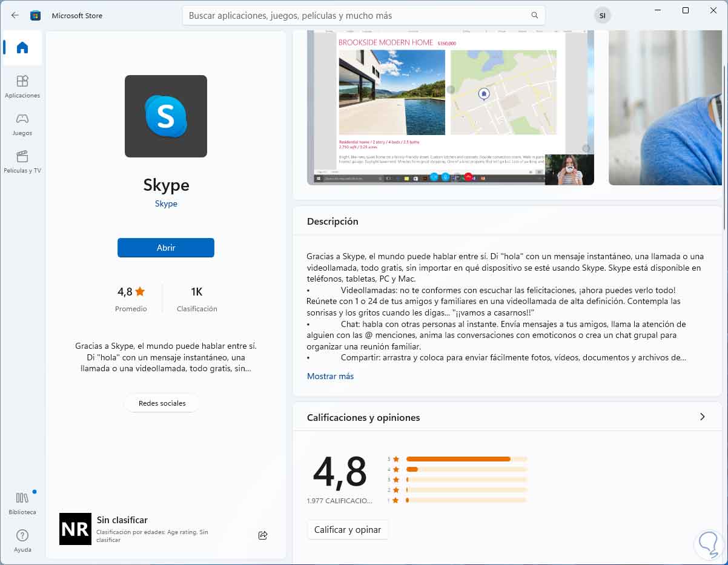The image size is (728, 565).
Task: Click the NR age rating badge
Action: [75, 529]
